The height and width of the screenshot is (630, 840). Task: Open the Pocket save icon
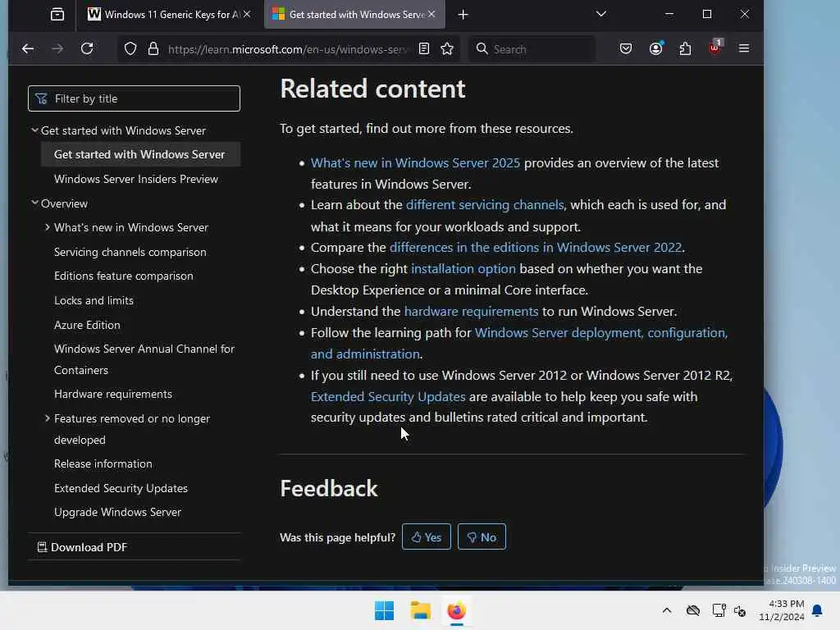[x=626, y=48]
